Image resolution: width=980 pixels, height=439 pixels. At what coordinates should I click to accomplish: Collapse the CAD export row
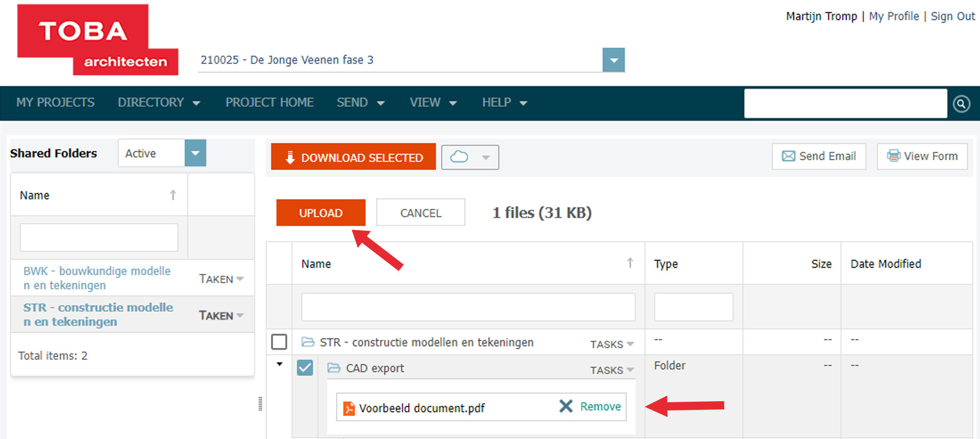pos(280,364)
